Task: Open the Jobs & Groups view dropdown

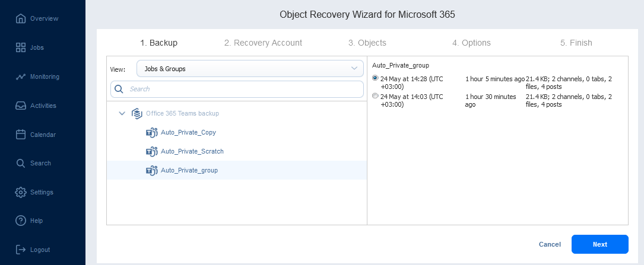Action: point(250,69)
